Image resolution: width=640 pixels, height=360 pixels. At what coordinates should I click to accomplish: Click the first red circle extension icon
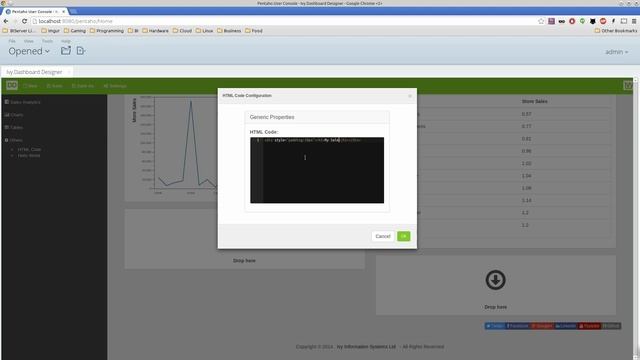click(572, 21)
